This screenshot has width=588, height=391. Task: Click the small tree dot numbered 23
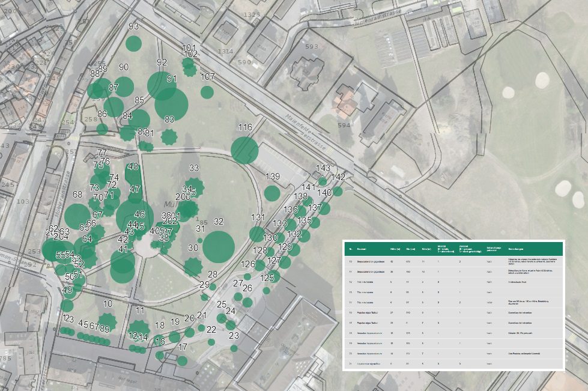pos(234,348)
